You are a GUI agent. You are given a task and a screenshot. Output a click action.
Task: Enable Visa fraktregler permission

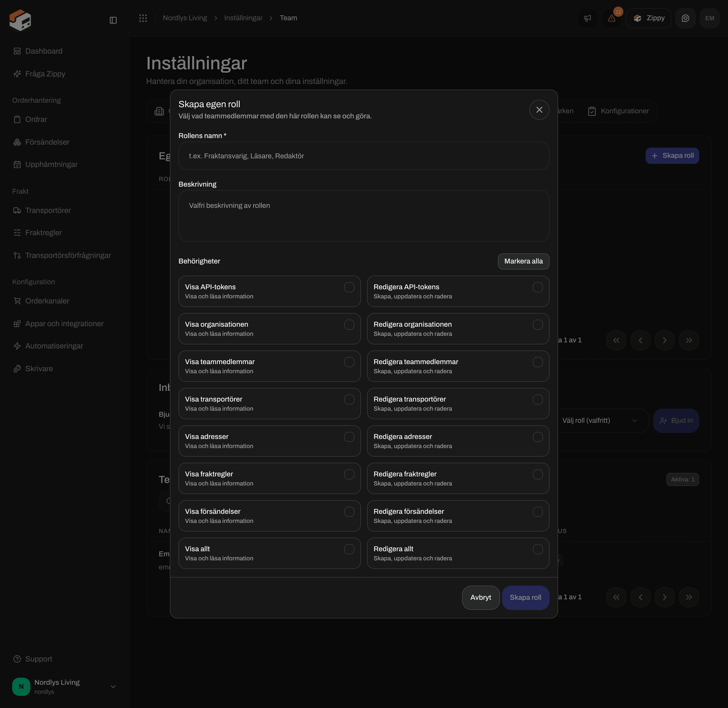tap(349, 474)
